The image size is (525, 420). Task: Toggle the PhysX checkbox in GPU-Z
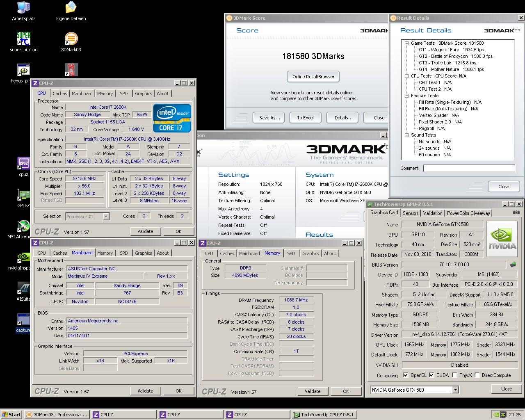[454, 375]
